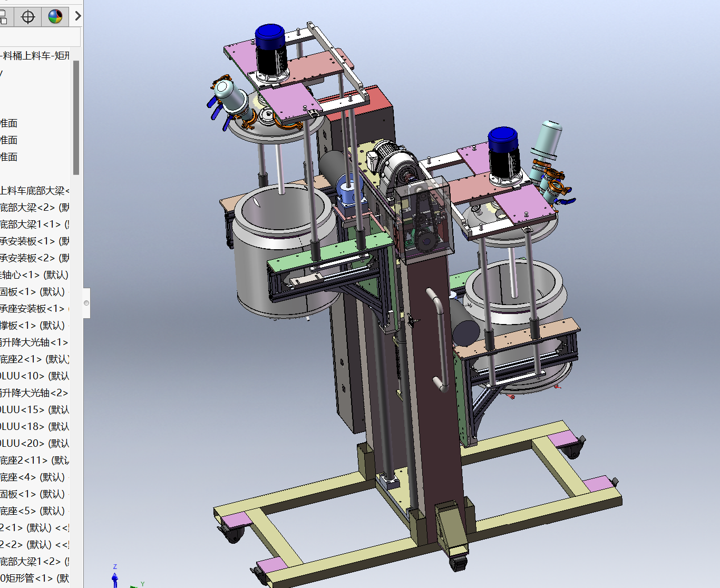
Task: Select component 底座<5> (默认)
Action: (x=35, y=511)
